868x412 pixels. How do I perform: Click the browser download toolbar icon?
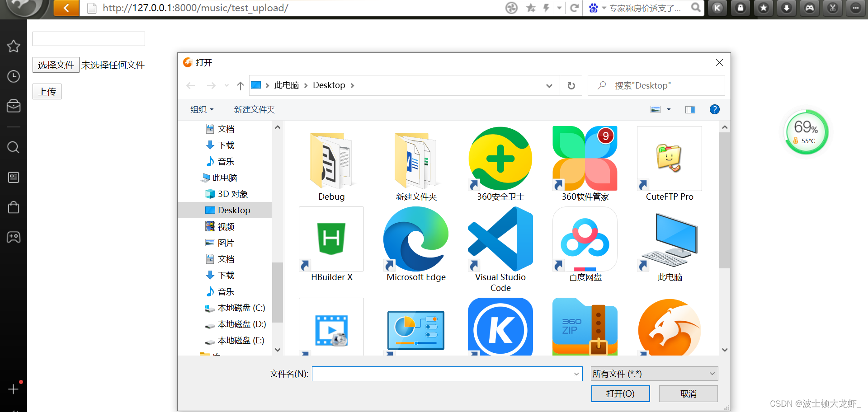(787, 8)
